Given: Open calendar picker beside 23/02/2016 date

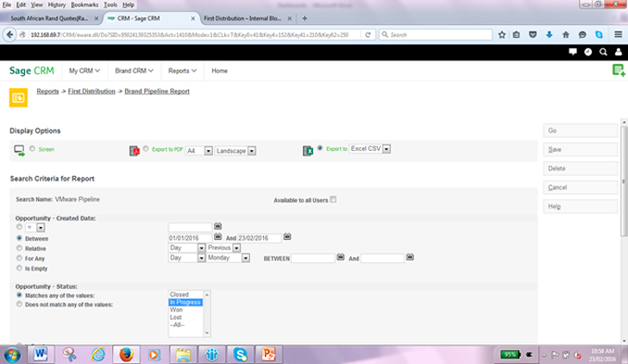Looking at the screenshot, I should pos(287,236).
